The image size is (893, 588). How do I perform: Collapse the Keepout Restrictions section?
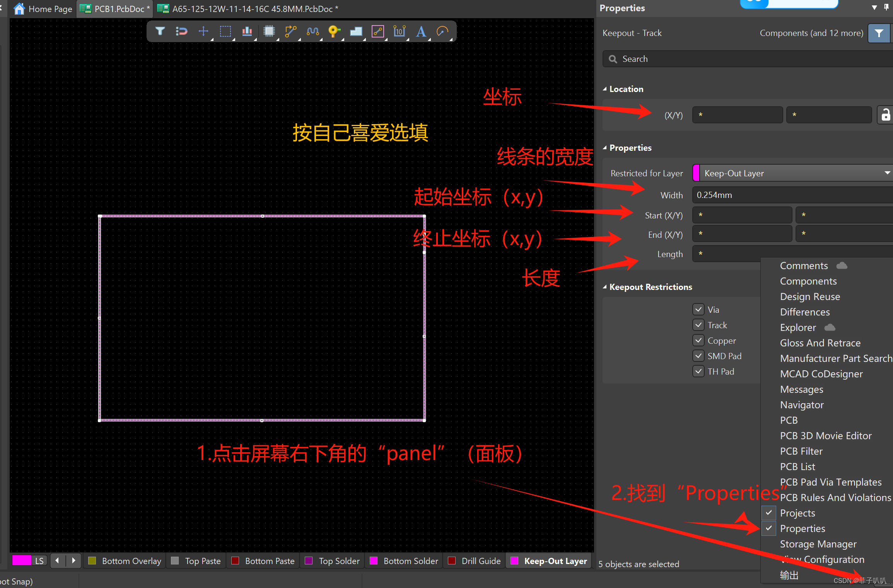[x=605, y=287]
